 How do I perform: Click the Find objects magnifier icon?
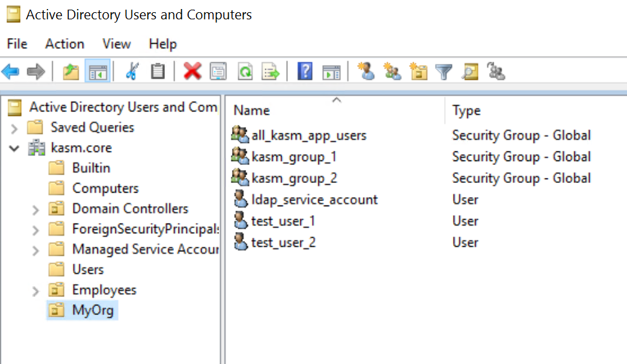470,71
